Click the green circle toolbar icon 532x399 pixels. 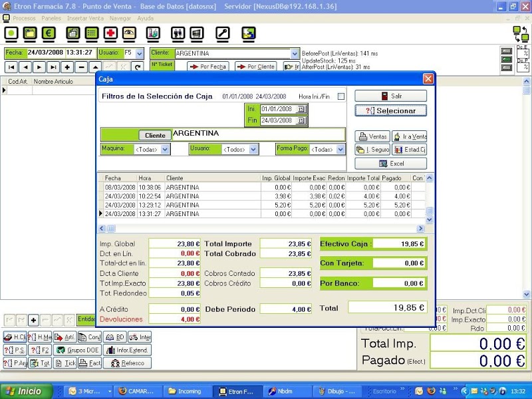pos(11,33)
